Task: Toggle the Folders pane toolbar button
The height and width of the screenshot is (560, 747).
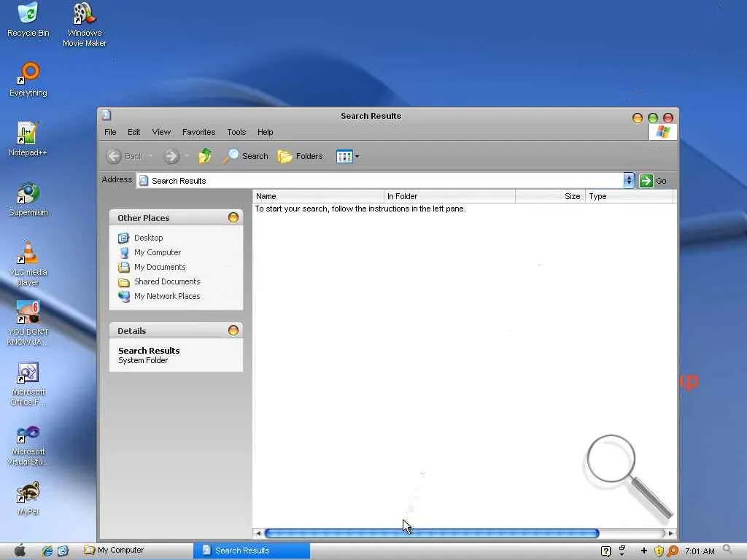Action: (300, 156)
